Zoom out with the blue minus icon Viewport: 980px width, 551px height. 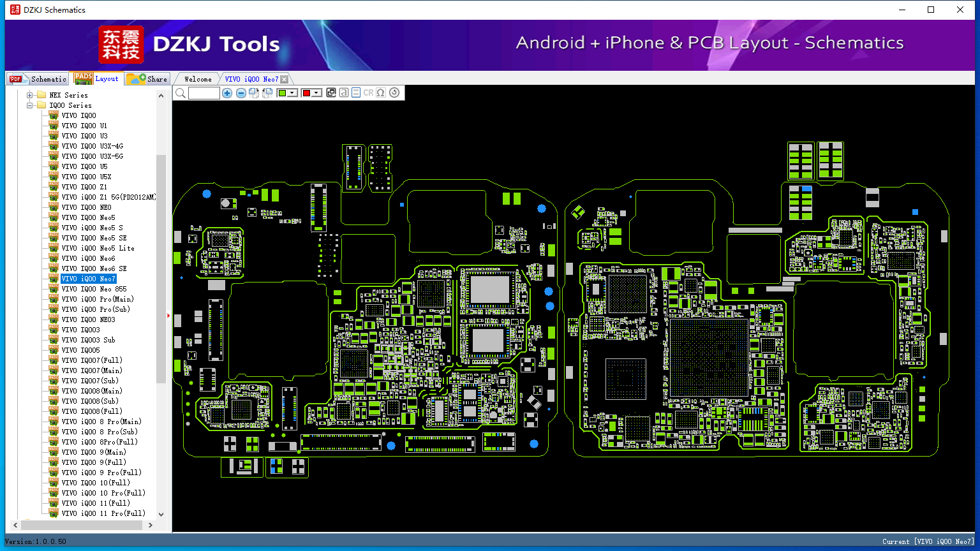[x=241, y=93]
